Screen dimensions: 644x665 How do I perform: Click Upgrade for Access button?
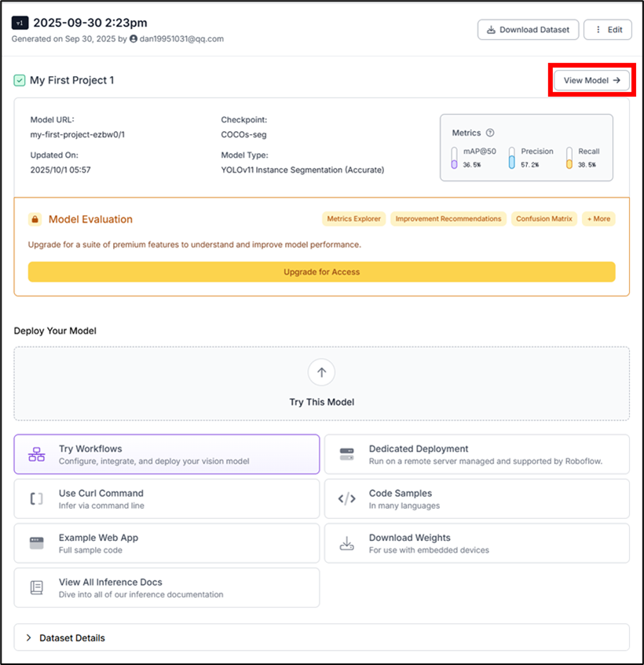click(321, 272)
